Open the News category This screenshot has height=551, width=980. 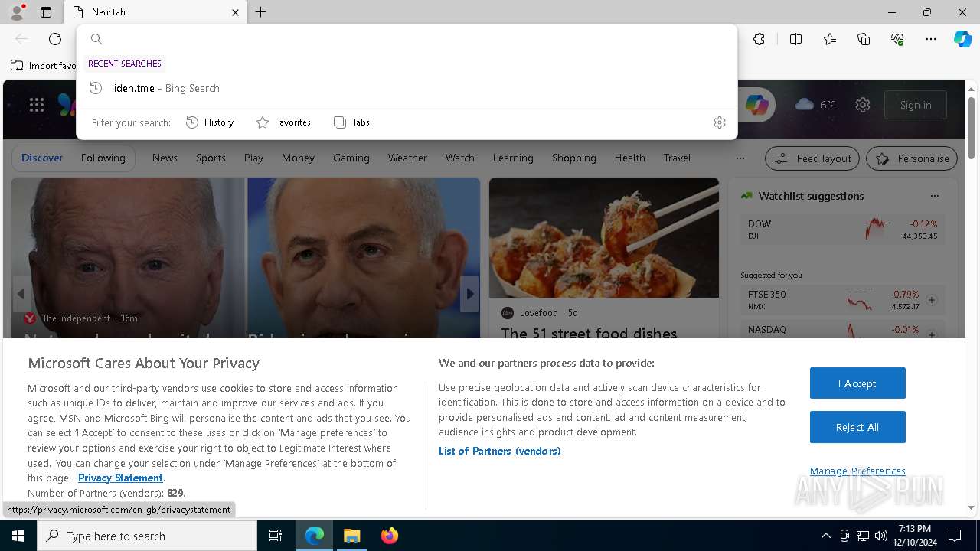coord(165,158)
